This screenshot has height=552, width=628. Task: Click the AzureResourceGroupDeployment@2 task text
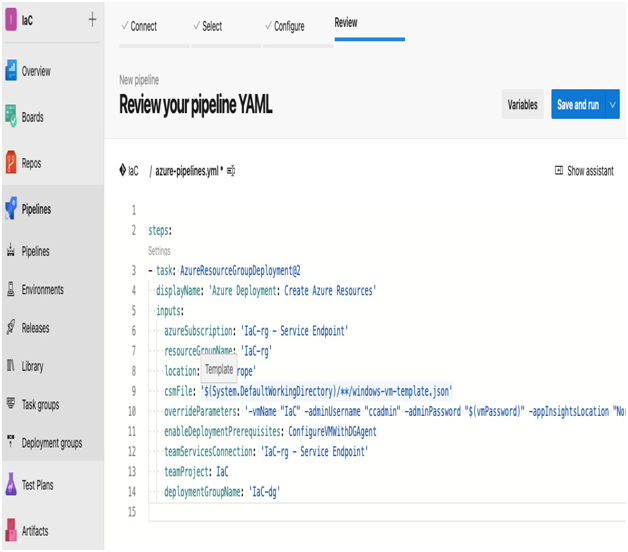(240, 271)
